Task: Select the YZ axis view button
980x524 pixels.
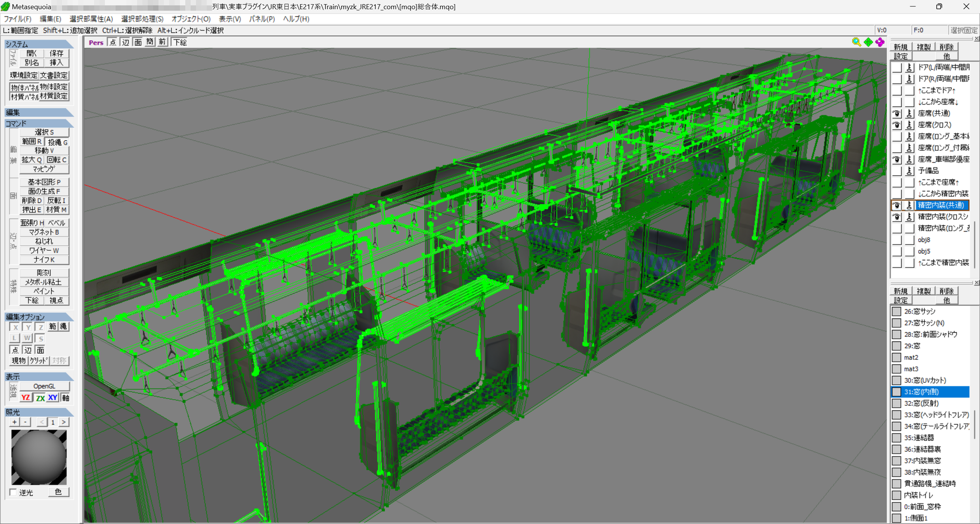Action: (x=26, y=398)
